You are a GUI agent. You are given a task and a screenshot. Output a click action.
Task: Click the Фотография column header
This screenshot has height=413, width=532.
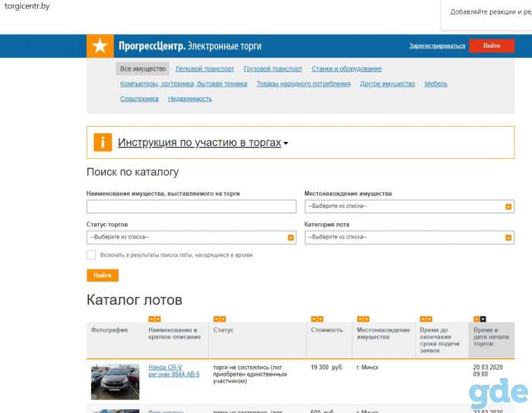(109, 329)
